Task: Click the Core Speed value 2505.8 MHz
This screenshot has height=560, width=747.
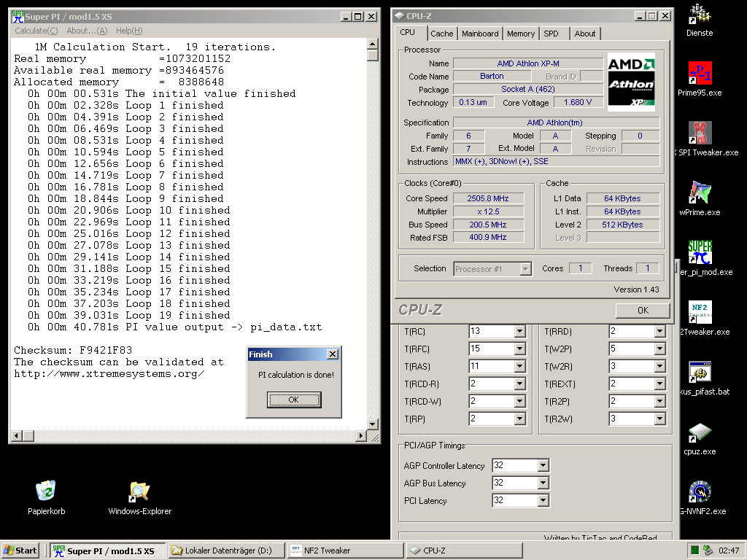Action: [x=488, y=198]
